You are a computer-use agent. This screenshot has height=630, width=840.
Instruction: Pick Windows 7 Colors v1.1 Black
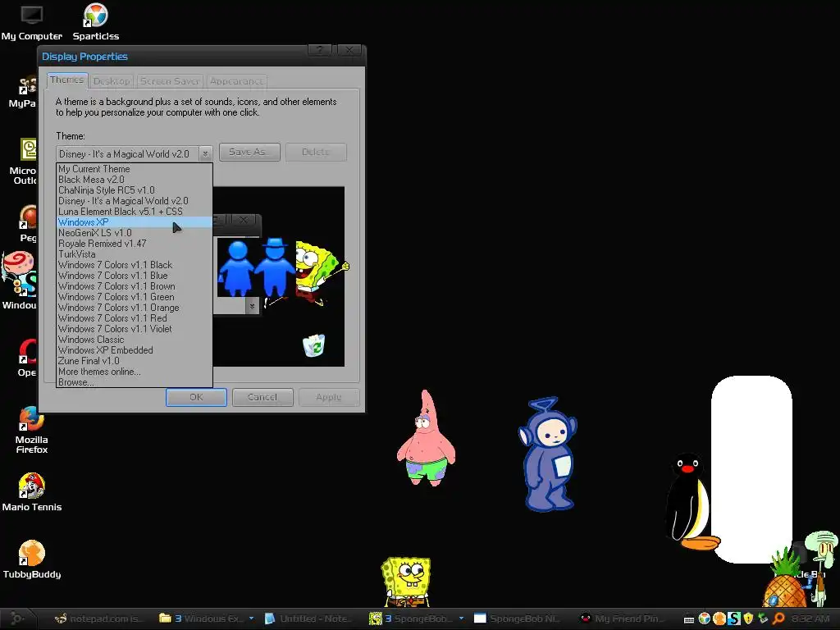(134, 265)
